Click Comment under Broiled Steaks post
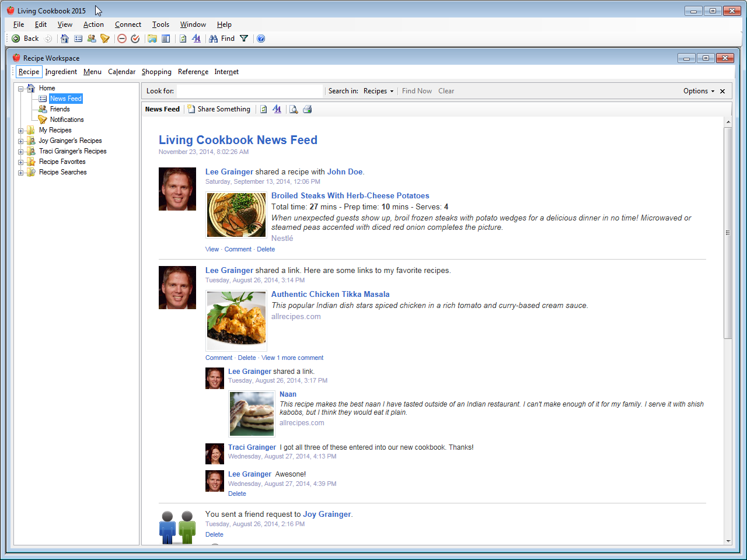This screenshot has width=747, height=560. tap(238, 249)
